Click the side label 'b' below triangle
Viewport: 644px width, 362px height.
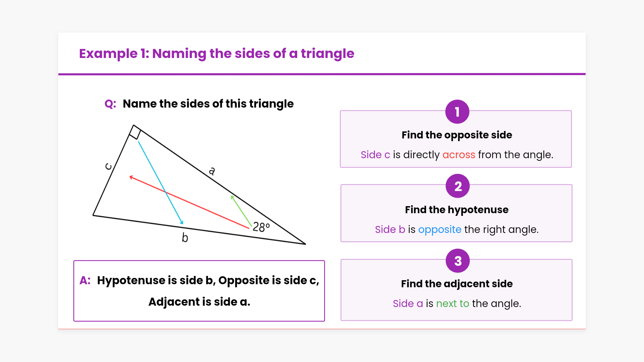pos(185,237)
